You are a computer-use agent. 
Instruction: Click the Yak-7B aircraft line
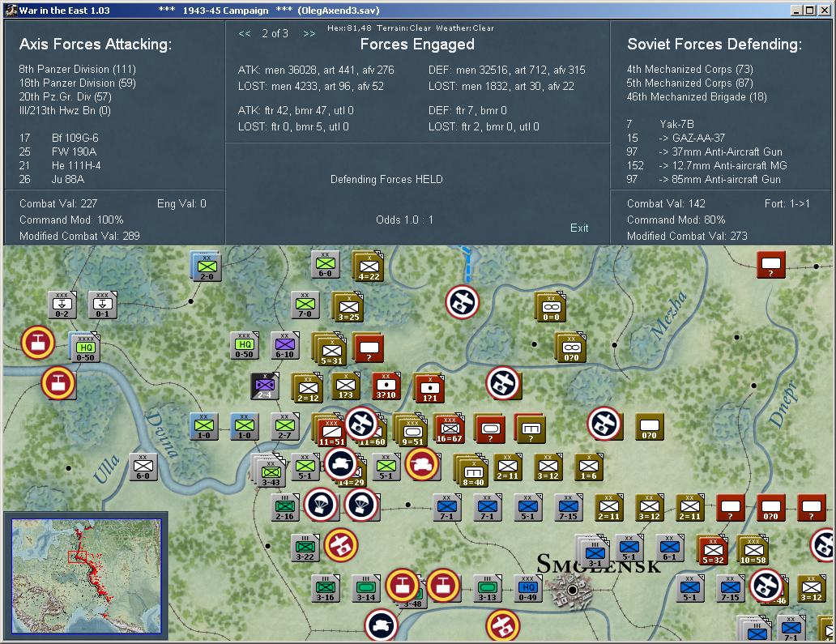pos(660,124)
